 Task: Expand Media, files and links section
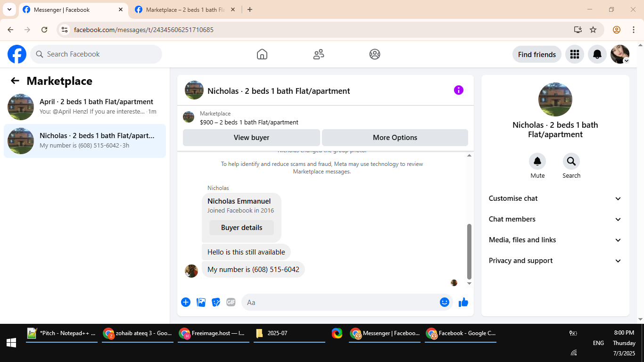tap(555, 240)
